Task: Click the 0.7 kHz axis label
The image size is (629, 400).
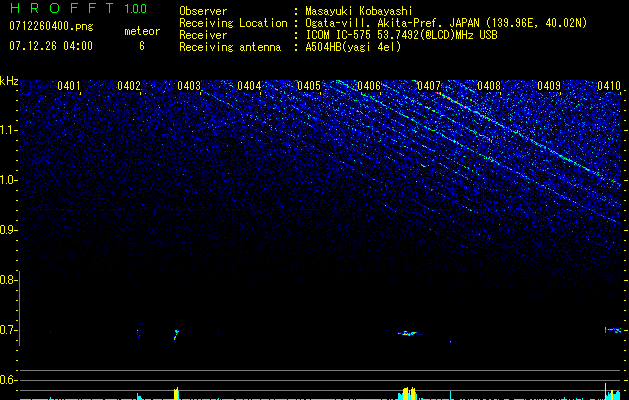Action: [x=8, y=330]
